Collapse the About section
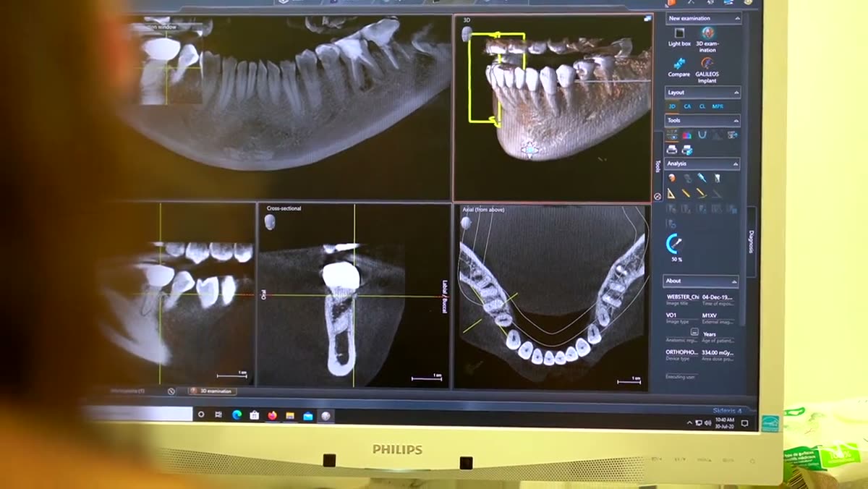The height and width of the screenshot is (489, 868). (735, 281)
